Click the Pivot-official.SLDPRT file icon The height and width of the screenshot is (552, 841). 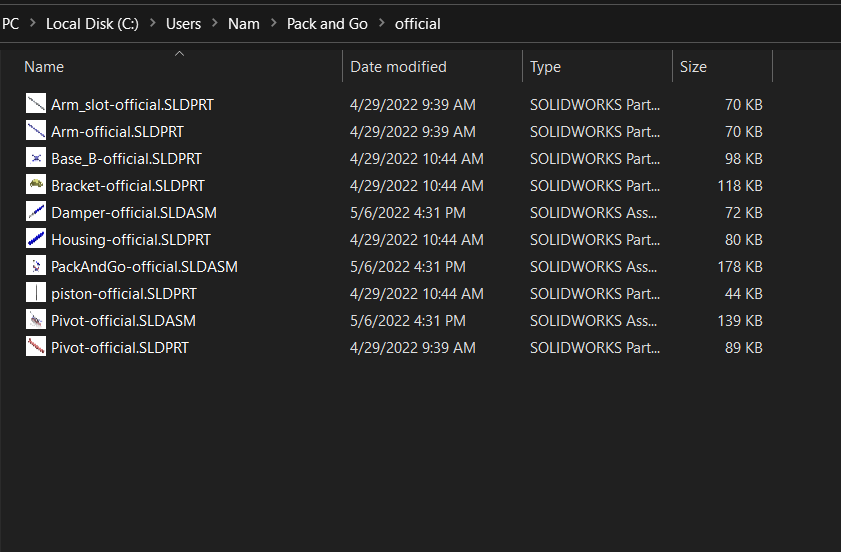(x=36, y=347)
